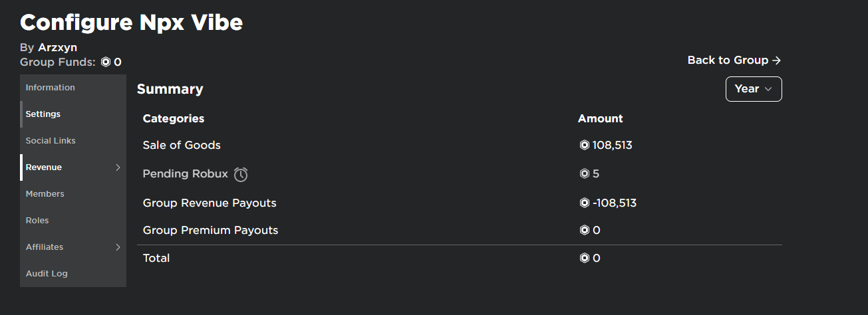This screenshot has height=315, width=868.
Task: Click the pending clock icon next to Pending Robux
Action: click(241, 174)
